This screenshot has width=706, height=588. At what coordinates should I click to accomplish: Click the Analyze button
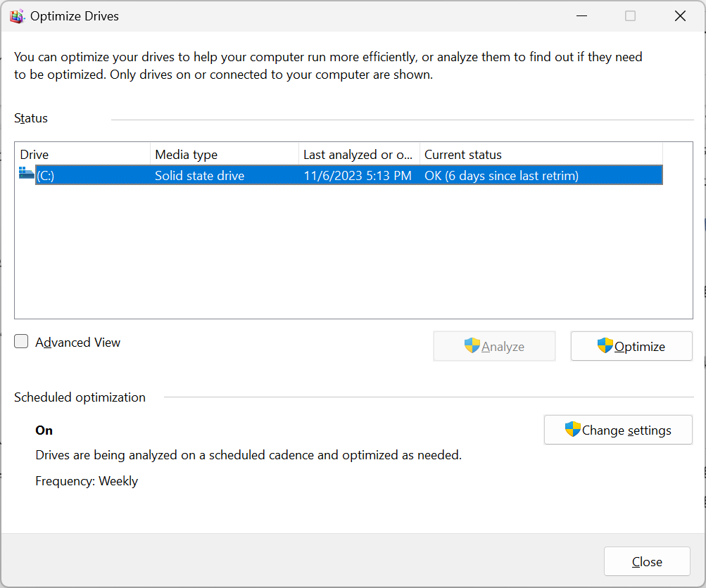click(494, 346)
